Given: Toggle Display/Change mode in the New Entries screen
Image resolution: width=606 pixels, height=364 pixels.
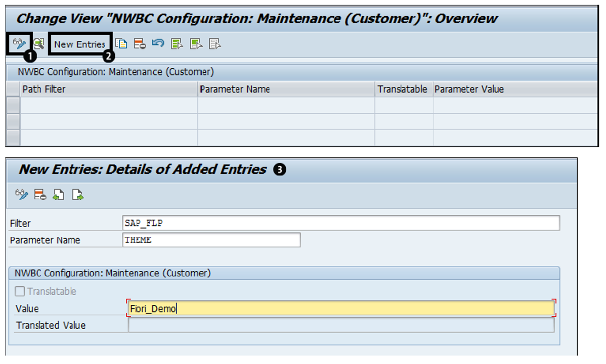Looking at the screenshot, I should coord(21,194).
